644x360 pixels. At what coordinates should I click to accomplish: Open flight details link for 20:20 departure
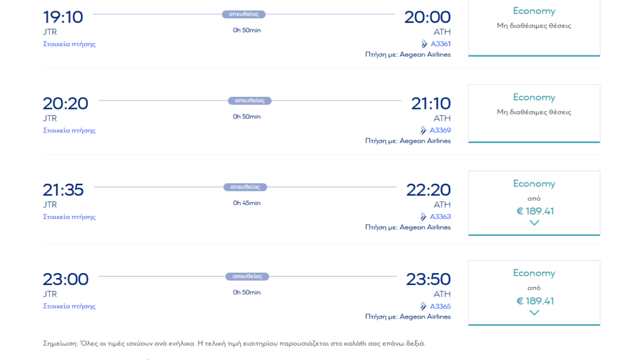pos(69,130)
